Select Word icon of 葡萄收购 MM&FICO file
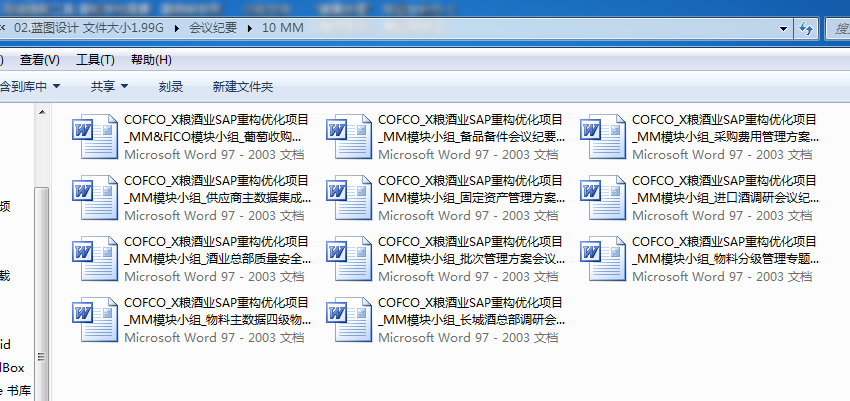Viewport: 850px width, 401px height. [x=95, y=137]
